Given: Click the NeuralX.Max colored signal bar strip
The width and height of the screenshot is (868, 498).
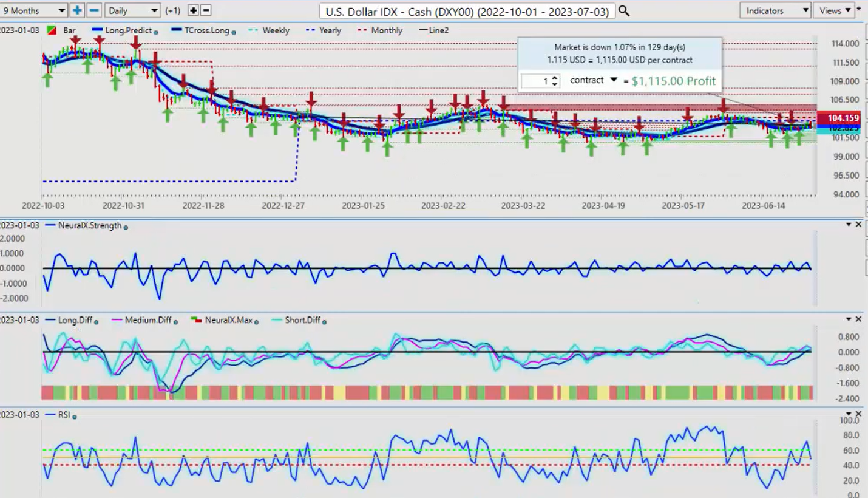Looking at the screenshot, I should point(427,393).
